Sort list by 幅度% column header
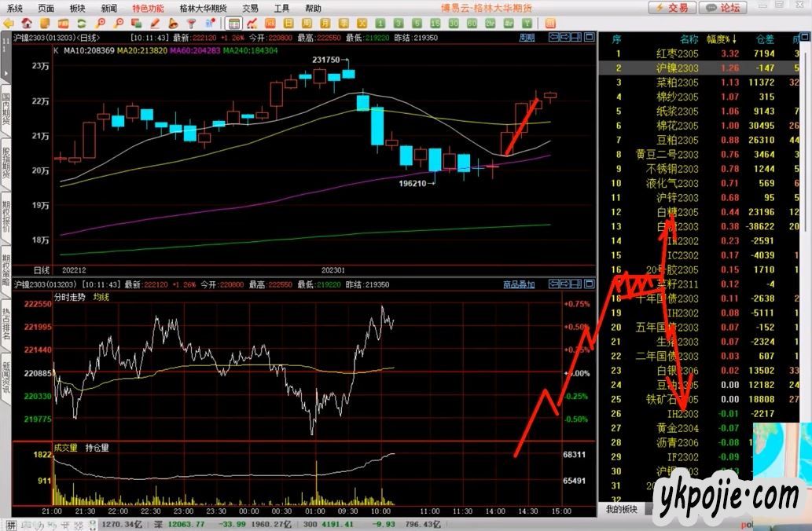 pyautogui.click(x=721, y=38)
